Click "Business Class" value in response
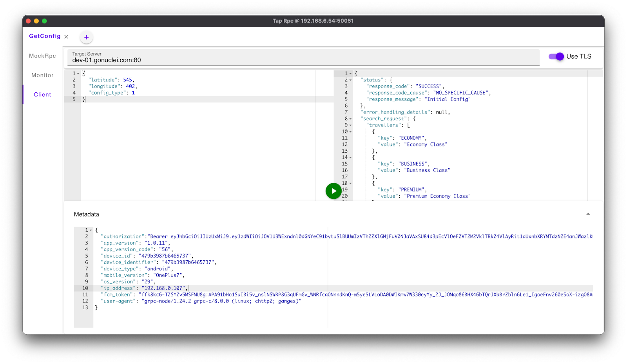The width and height of the screenshot is (627, 364). 427,170
